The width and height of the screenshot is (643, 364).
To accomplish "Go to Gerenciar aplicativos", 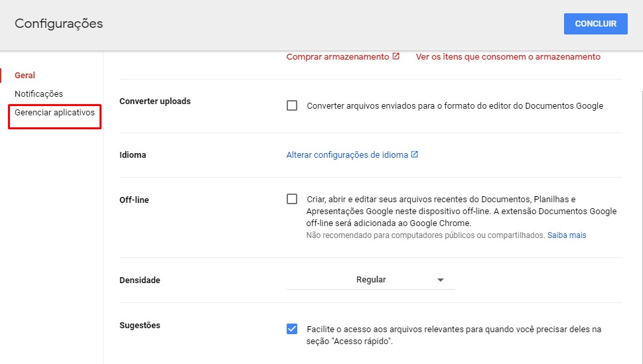I will click(x=54, y=112).
